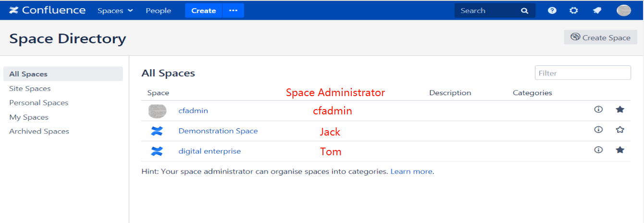Viewport: 644px width, 223px height.
Task: Click the cfadmin space avatar thumbnail
Action: point(157,111)
